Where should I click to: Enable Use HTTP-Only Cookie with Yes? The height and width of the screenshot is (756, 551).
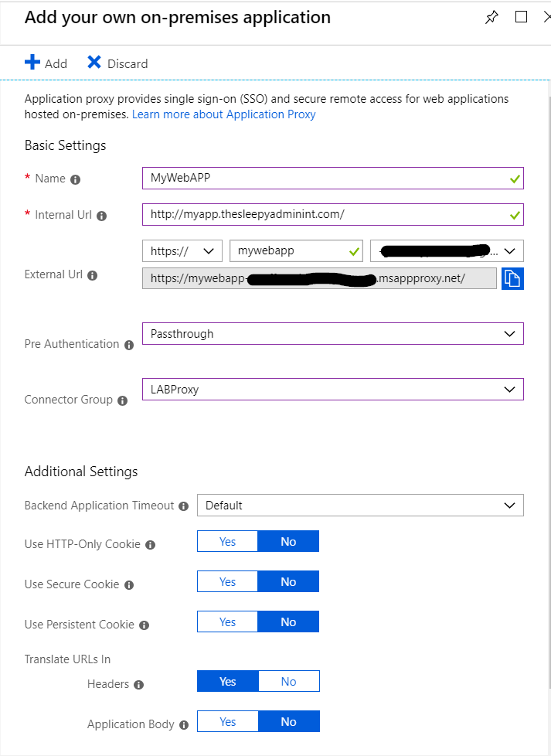(x=227, y=541)
